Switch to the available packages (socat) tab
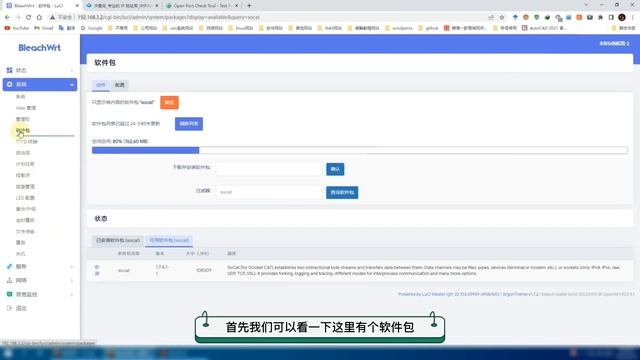This screenshot has height=360, width=640. pos(169,240)
